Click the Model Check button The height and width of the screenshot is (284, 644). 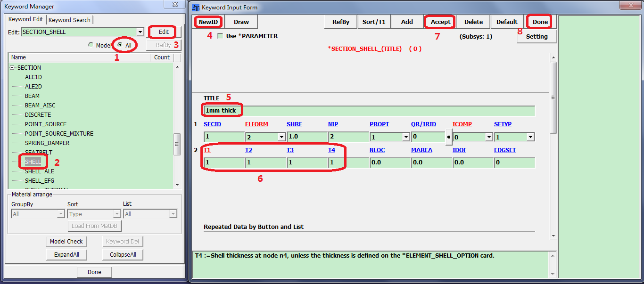tap(66, 241)
